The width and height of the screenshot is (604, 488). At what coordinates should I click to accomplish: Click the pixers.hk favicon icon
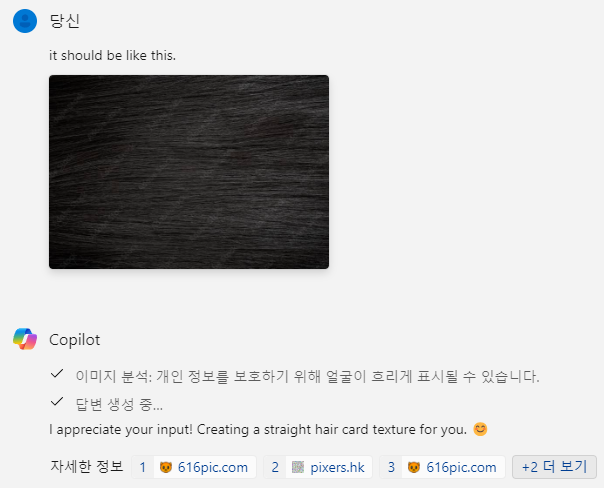click(x=298, y=467)
